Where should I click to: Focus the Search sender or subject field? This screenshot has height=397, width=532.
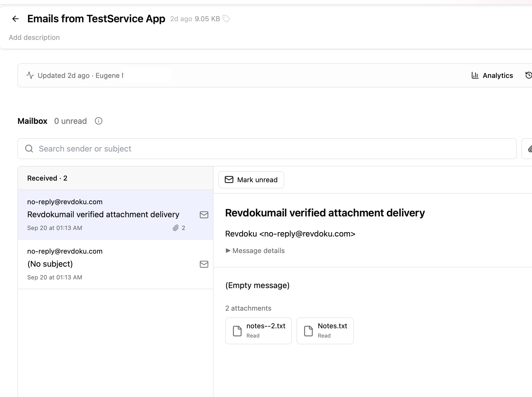(x=267, y=149)
